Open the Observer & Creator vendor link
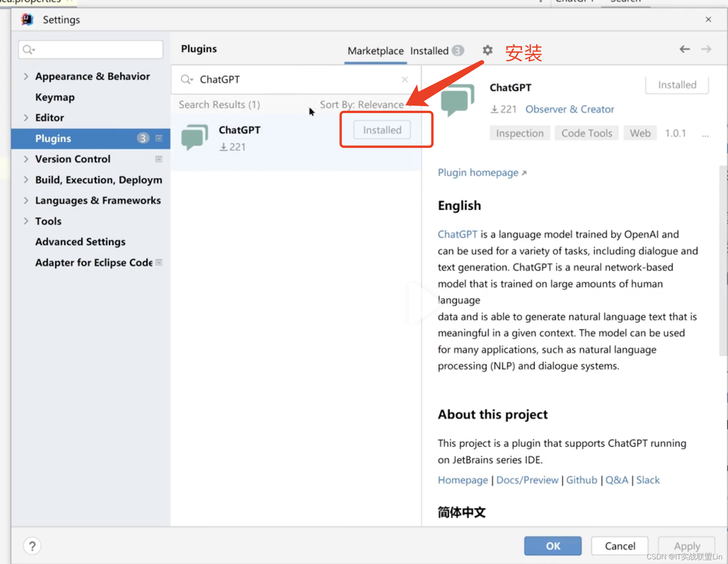This screenshot has height=564, width=728. click(570, 109)
